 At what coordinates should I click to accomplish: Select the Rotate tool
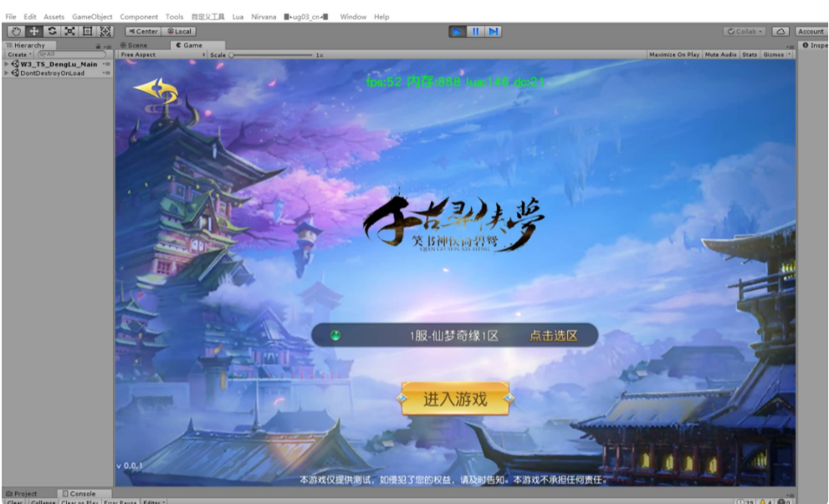(x=52, y=31)
